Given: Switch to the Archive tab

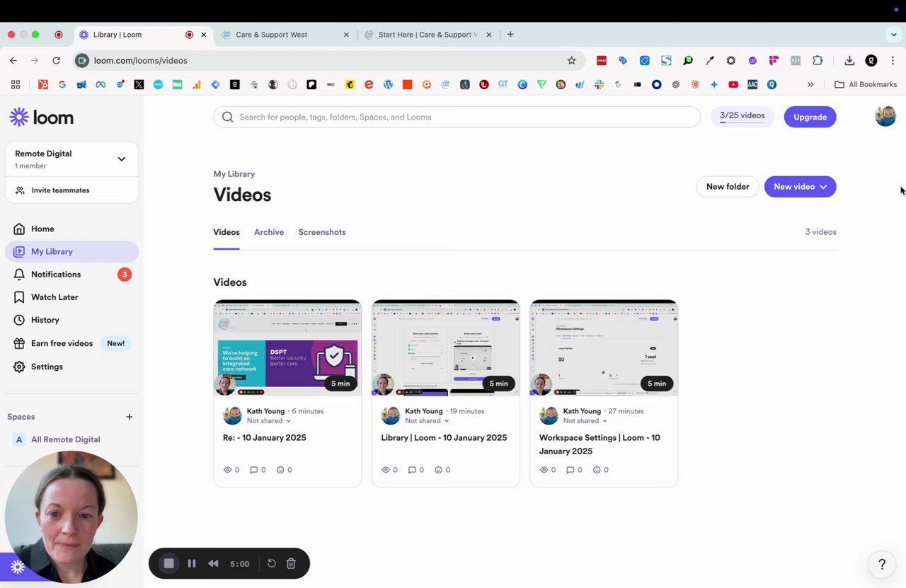Looking at the screenshot, I should click(x=269, y=232).
